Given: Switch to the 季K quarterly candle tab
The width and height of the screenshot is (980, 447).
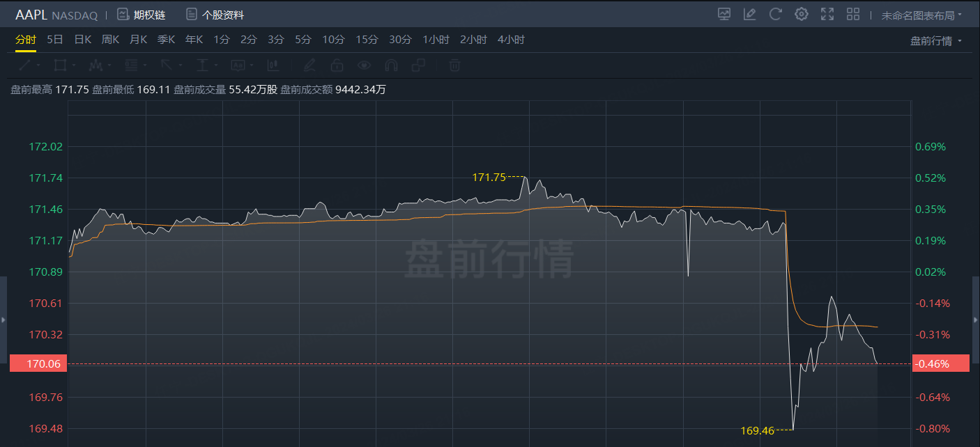Looking at the screenshot, I should coord(166,40).
